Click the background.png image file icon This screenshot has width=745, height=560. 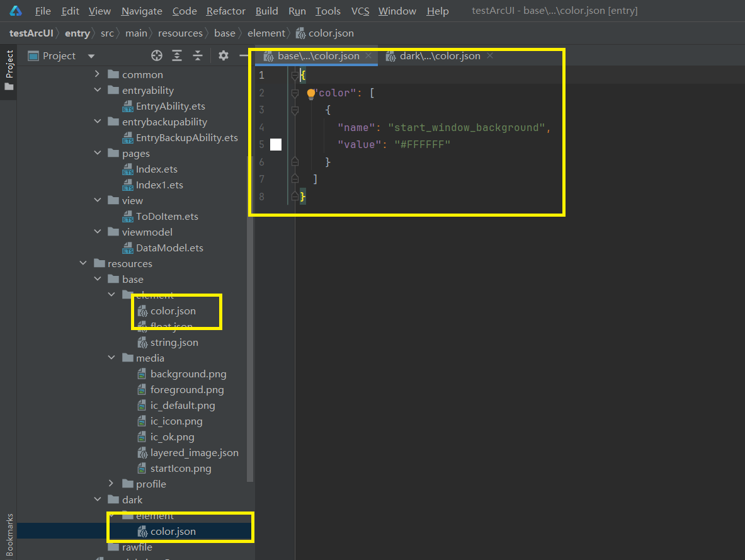(142, 374)
